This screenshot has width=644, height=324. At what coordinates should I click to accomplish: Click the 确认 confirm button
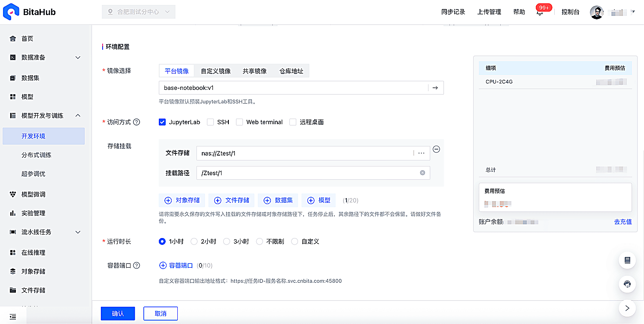click(118, 314)
